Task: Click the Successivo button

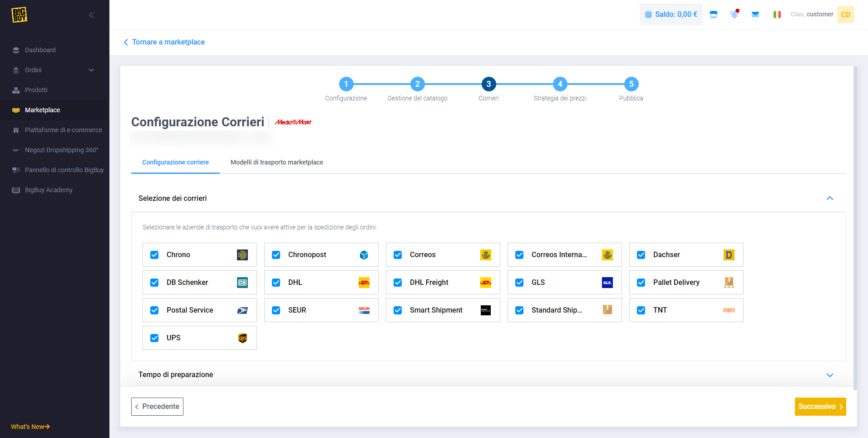Action: tap(820, 407)
